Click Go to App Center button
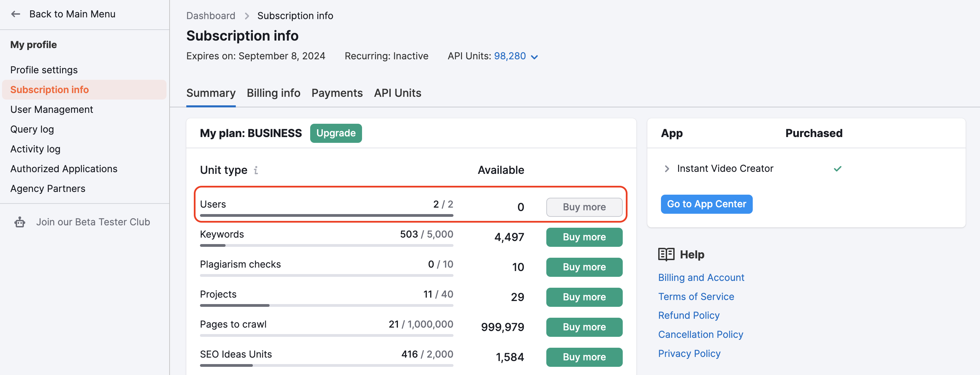This screenshot has height=375, width=980. coord(706,204)
